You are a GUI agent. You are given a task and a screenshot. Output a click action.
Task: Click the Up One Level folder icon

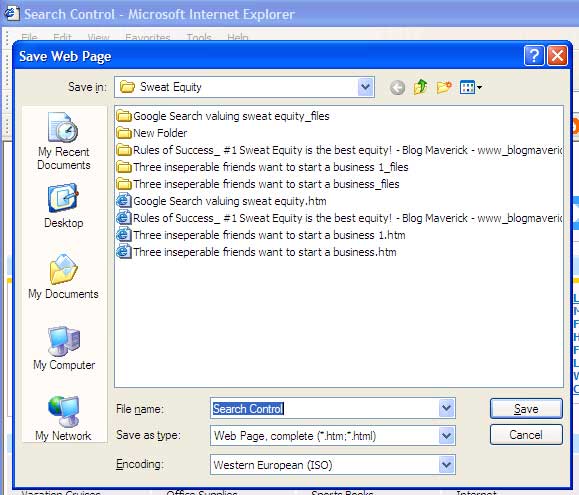click(x=420, y=87)
